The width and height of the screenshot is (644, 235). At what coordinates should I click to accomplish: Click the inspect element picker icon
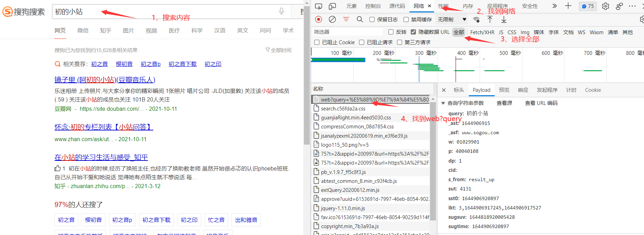pyautogui.click(x=318, y=6)
